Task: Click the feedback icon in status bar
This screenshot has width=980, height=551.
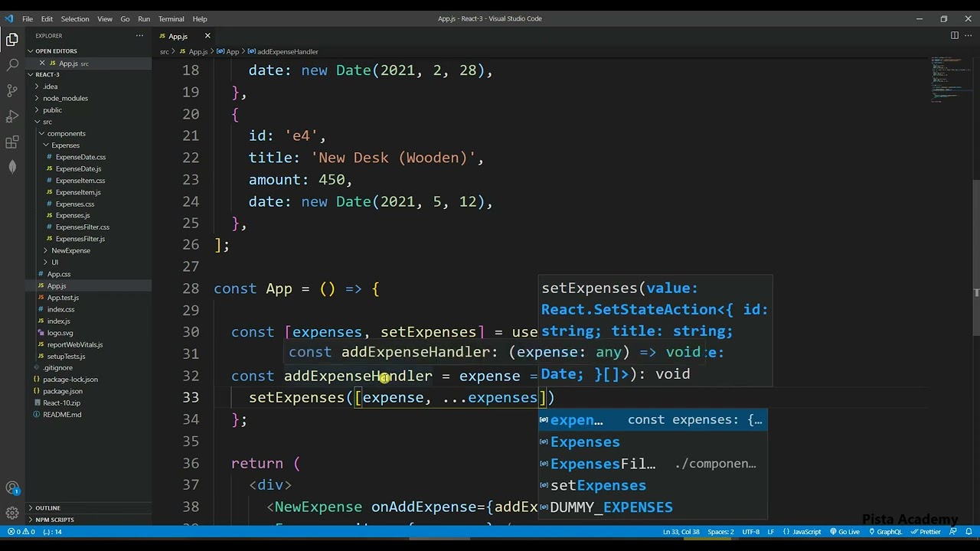Action: [953, 532]
